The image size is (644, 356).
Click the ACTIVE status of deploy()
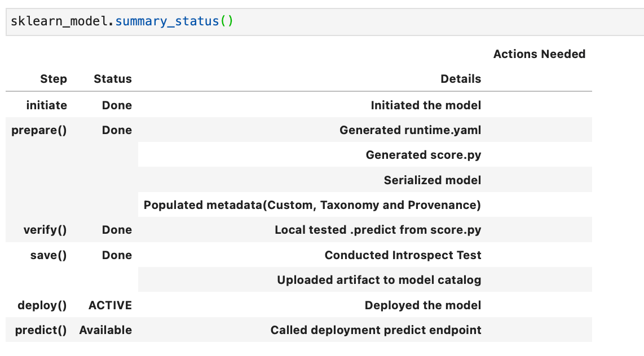click(x=110, y=305)
